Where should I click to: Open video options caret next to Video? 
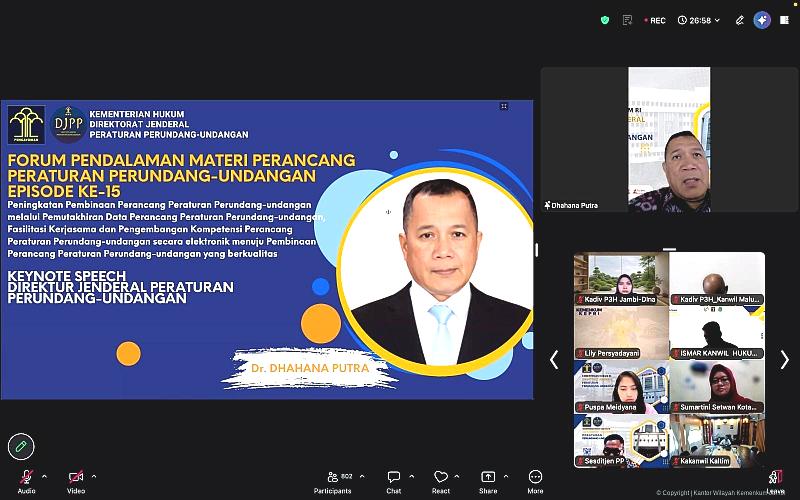point(94,477)
